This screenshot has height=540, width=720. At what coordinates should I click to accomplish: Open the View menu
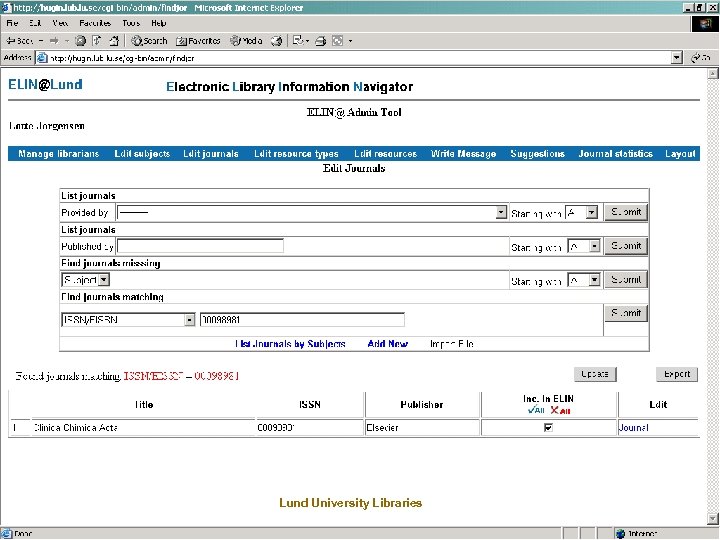click(60, 23)
